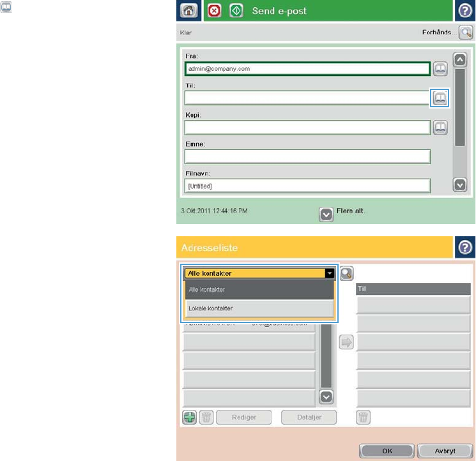Click the Rediger button

[244, 418]
